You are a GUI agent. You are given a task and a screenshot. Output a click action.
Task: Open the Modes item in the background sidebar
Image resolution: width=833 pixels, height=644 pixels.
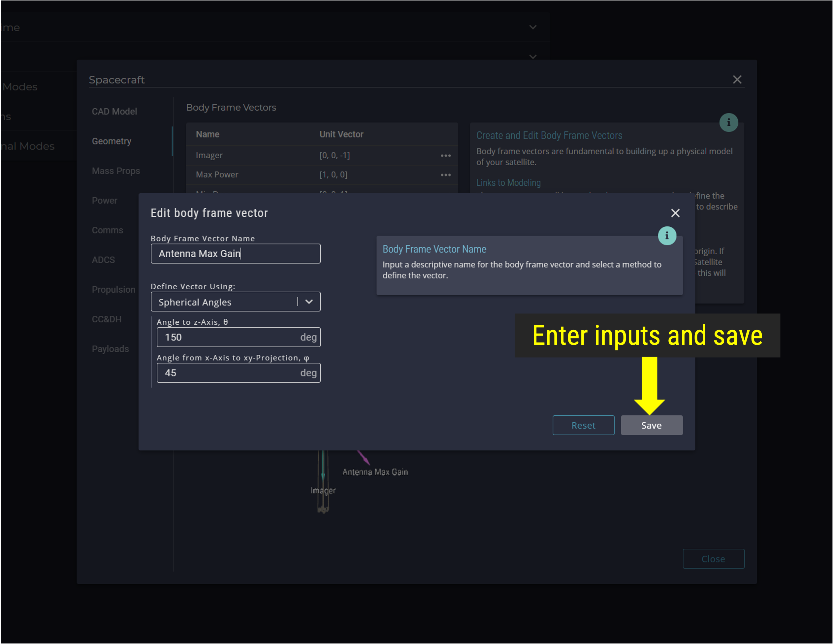[x=20, y=87]
